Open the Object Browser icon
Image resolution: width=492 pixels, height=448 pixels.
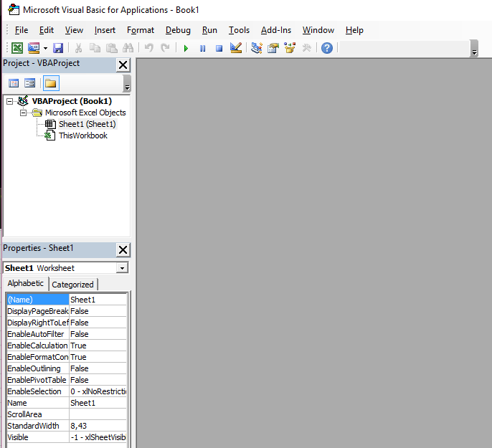coord(290,48)
